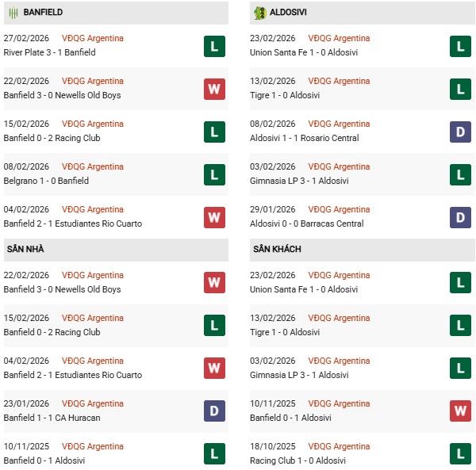Click the Banfield club crest icon

(13, 13)
